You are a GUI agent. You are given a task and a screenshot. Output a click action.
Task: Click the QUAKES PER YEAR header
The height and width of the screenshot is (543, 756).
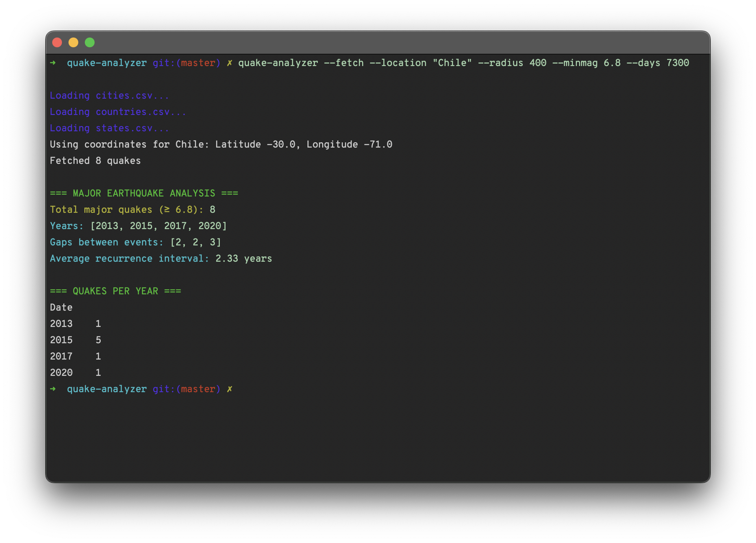pyautogui.click(x=115, y=291)
